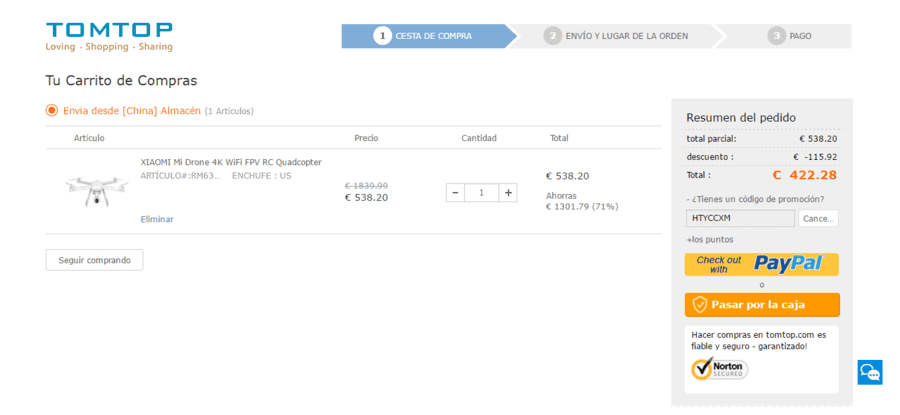This screenshot has height=415, width=900.
Task: Click the discount value € -115.92
Action: 815,157
